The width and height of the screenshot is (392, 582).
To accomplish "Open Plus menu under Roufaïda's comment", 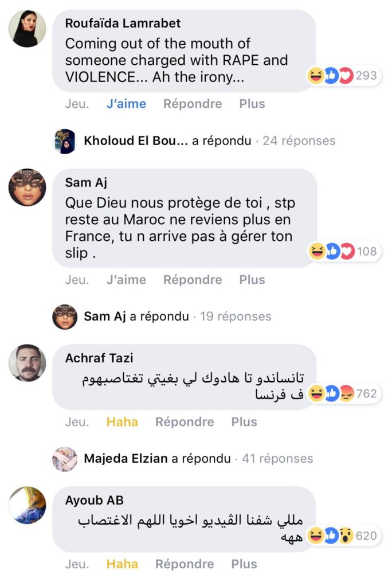I will [x=252, y=104].
